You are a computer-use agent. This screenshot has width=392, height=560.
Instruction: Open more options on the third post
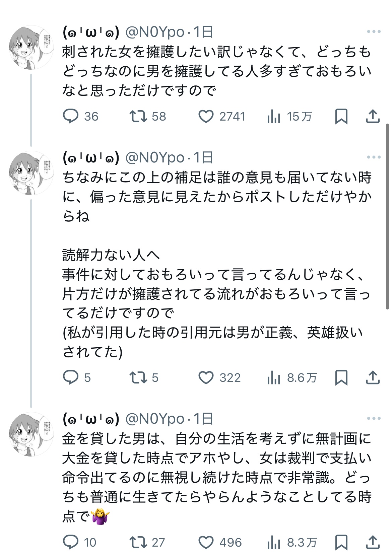pos(374,419)
